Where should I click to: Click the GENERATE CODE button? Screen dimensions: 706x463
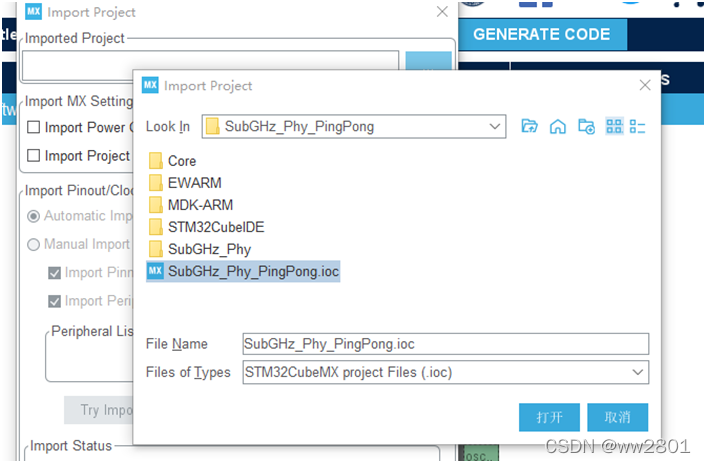point(542,34)
